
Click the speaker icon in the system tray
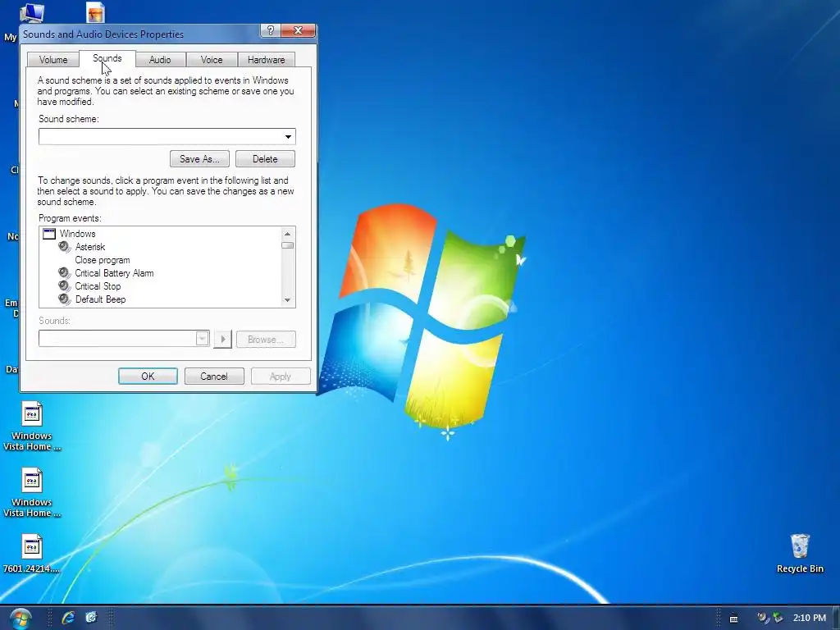click(x=763, y=618)
